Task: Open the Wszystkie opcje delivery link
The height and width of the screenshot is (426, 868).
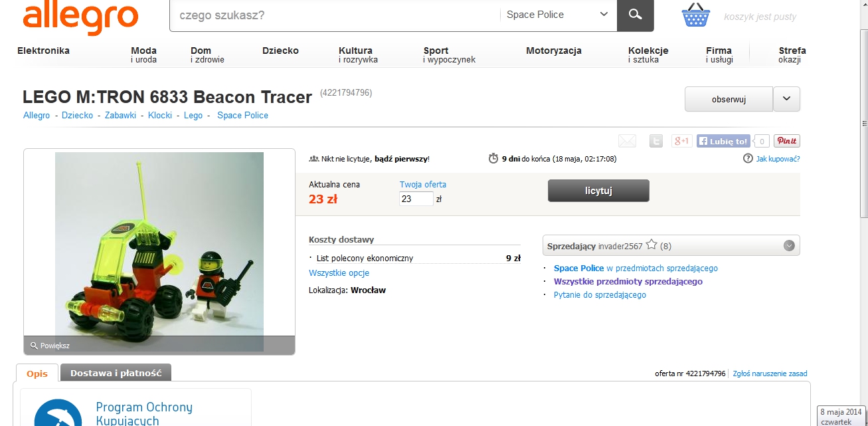Action: [x=339, y=272]
